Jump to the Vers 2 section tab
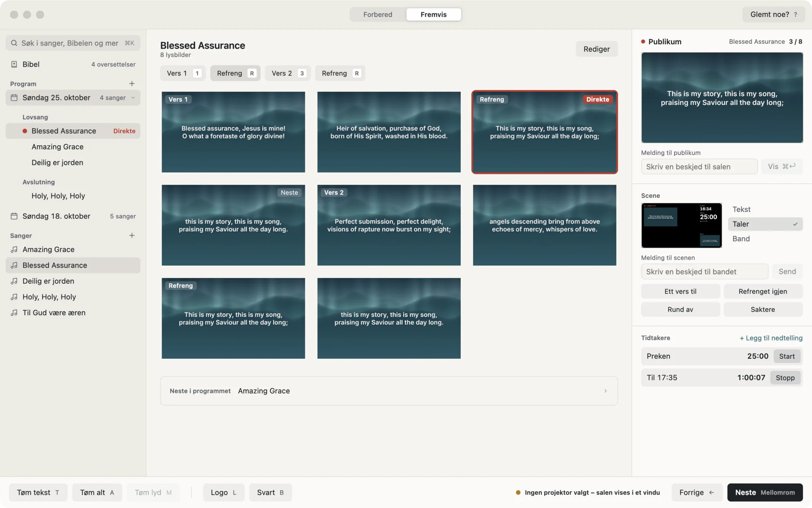Image resolution: width=812 pixels, height=508 pixels. [287, 73]
